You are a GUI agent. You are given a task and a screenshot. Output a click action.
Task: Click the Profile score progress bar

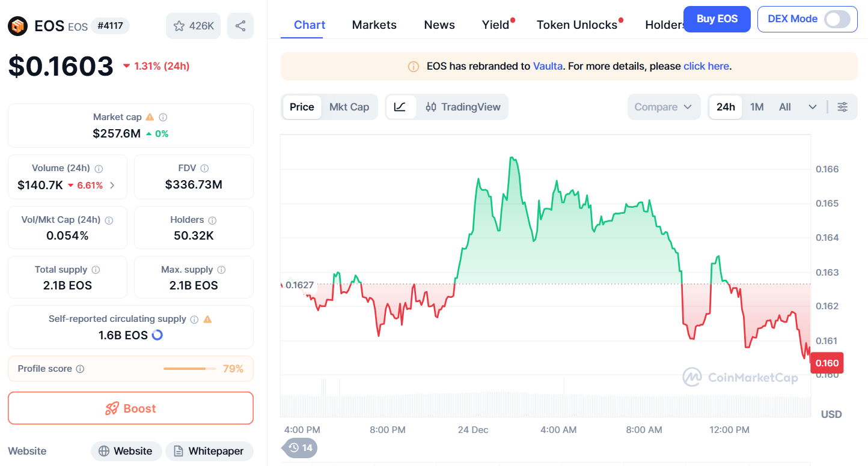tap(189, 369)
